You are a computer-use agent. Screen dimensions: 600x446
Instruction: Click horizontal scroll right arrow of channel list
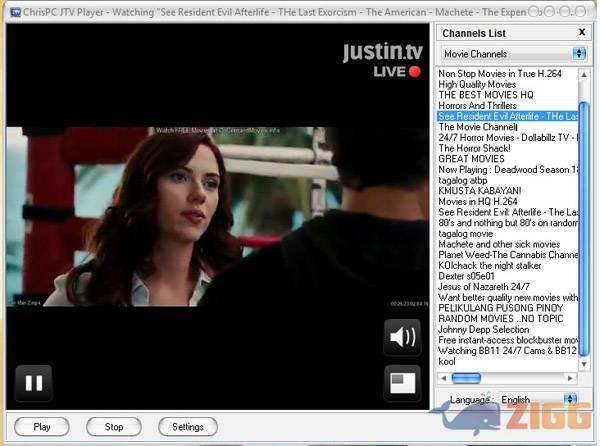pyautogui.click(x=570, y=378)
